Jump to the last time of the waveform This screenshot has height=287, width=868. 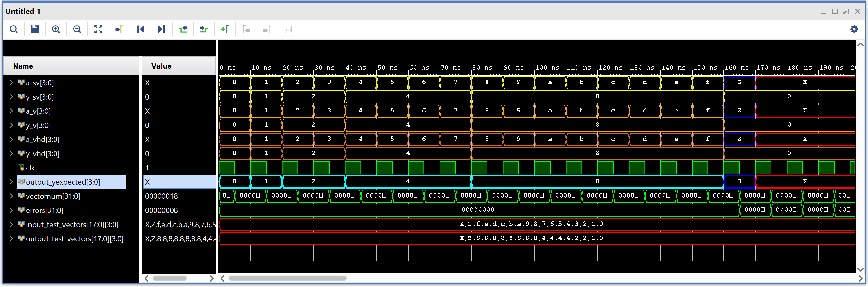pos(162,30)
